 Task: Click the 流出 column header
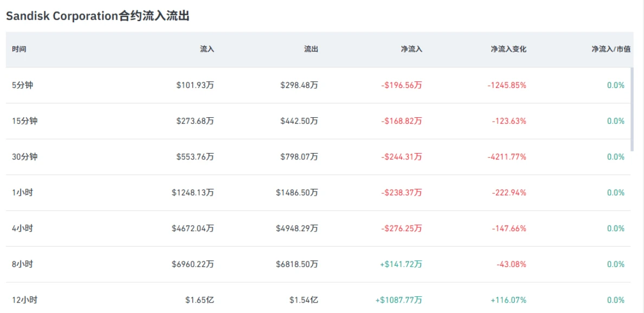[311, 49]
